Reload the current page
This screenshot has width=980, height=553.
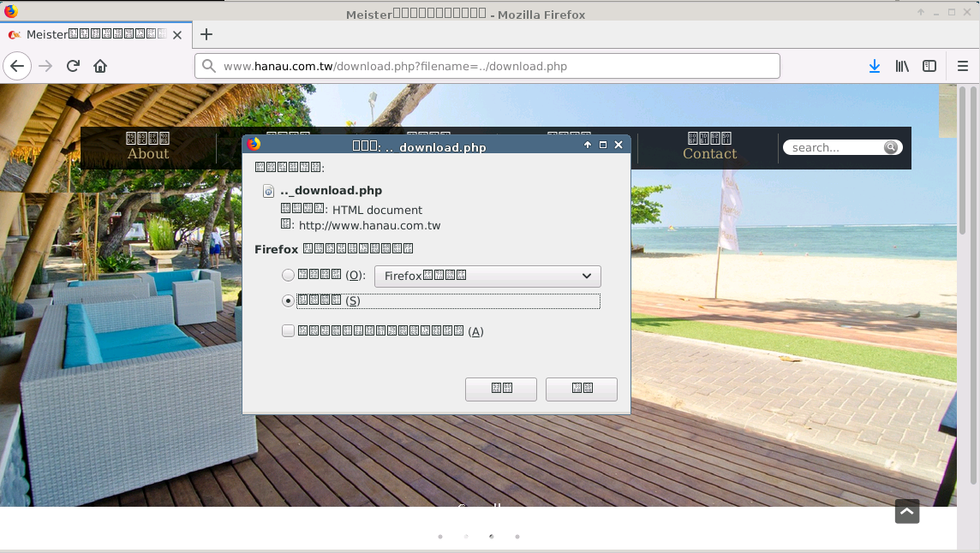(x=73, y=66)
